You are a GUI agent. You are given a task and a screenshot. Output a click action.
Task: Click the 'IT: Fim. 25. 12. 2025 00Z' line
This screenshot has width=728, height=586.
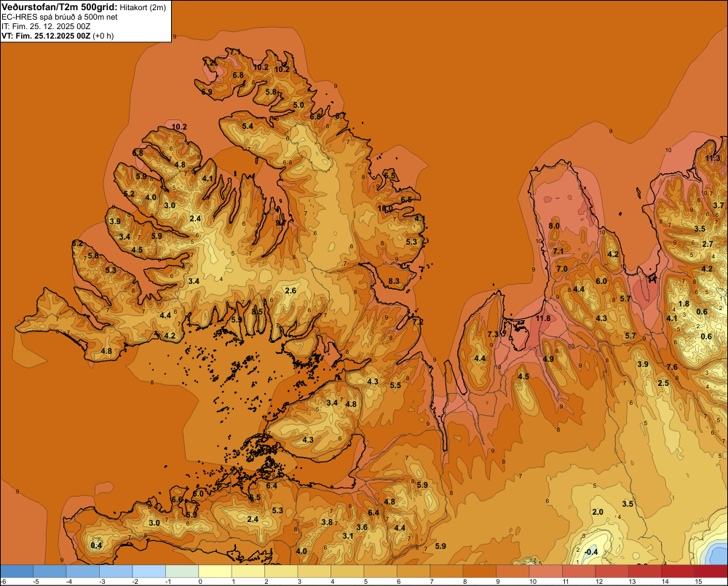(46, 26)
